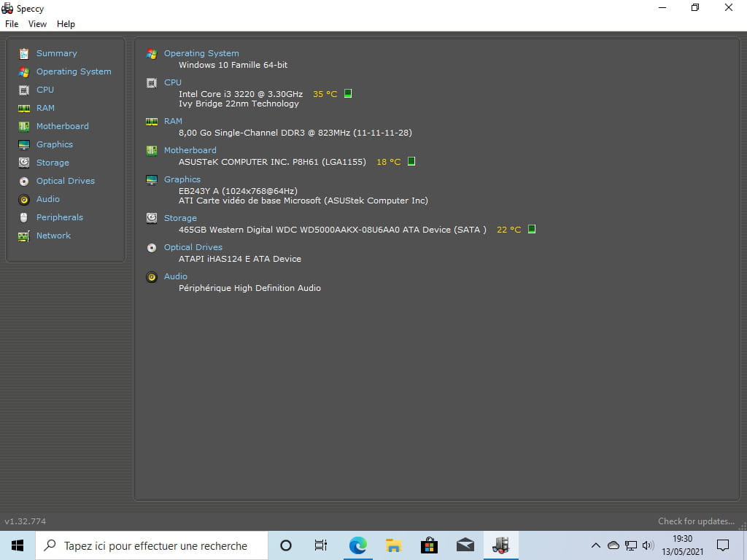Viewport: 747px width, 560px height.
Task: Launch Microsoft Edge from the taskbar
Action: [x=357, y=545]
